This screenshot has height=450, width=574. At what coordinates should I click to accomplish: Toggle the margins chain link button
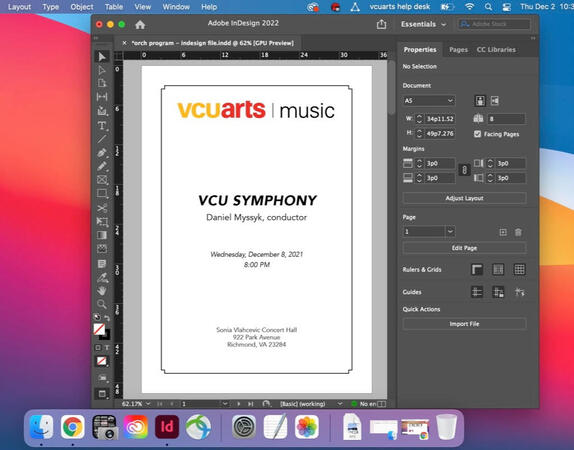(464, 170)
